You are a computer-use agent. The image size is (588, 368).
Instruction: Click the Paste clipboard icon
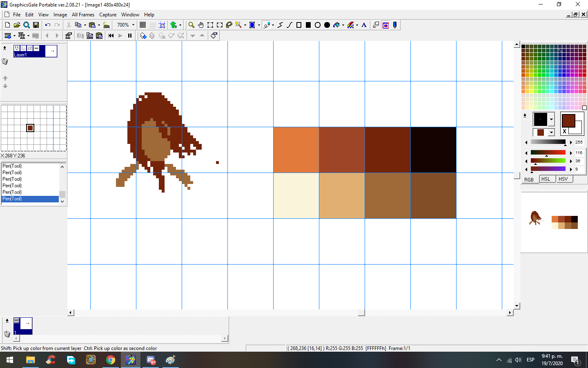point(92,25)
